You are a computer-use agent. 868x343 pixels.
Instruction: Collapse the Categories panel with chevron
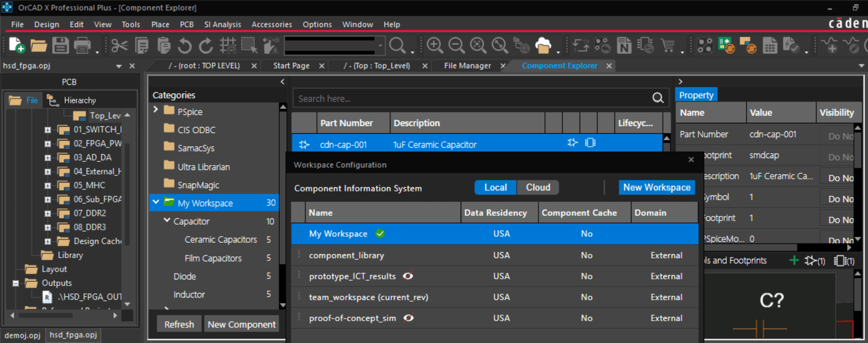click(282, 82)
